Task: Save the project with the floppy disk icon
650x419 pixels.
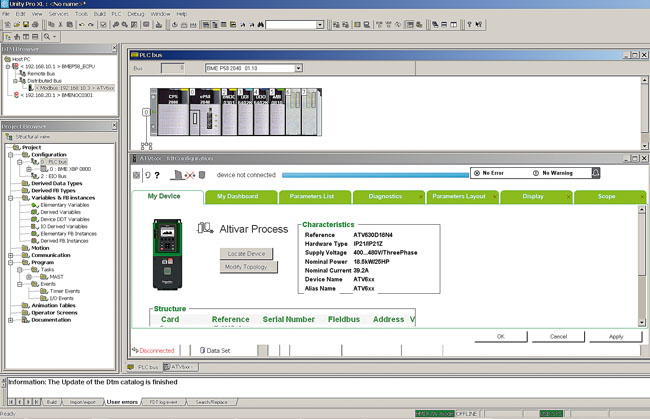Action: coord(26,25)
